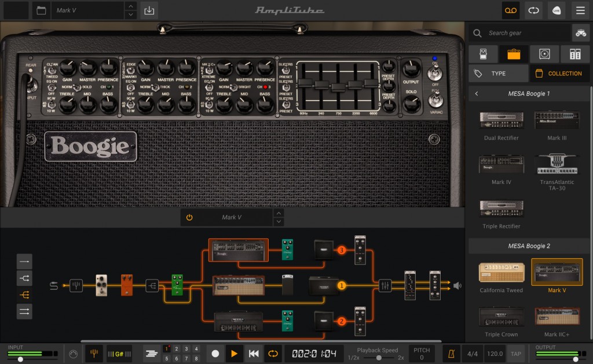Select the amplifier gear category
This screenshot has height=364, width=593.
(x=514, y=54)
